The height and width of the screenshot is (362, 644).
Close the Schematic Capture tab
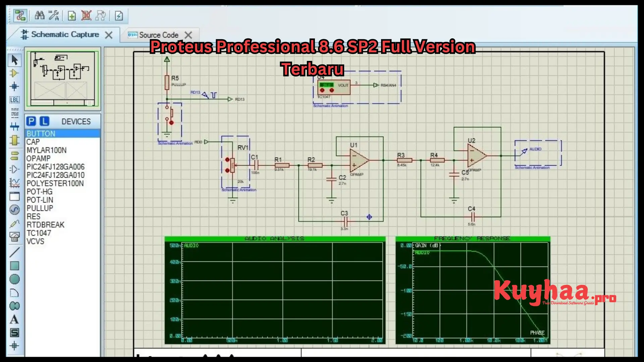coord(109,35)
